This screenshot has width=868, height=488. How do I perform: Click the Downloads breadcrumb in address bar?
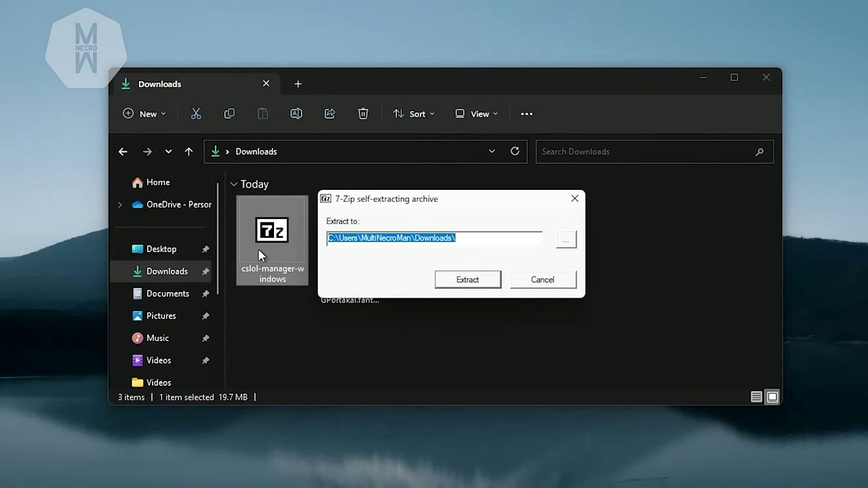(x=256, y=152)
